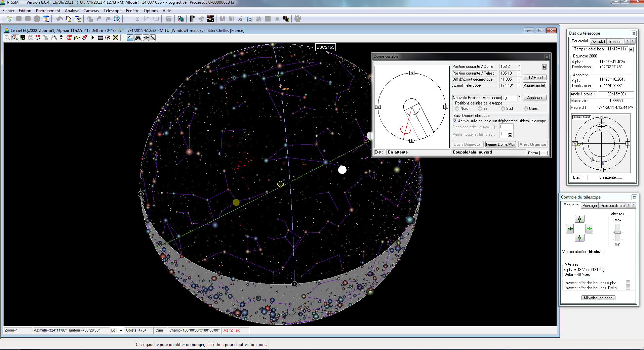The height and width of the screenshot is (350, 644).
Task: Click the Vitesses speed slider handle
Action: pos(617,232)
